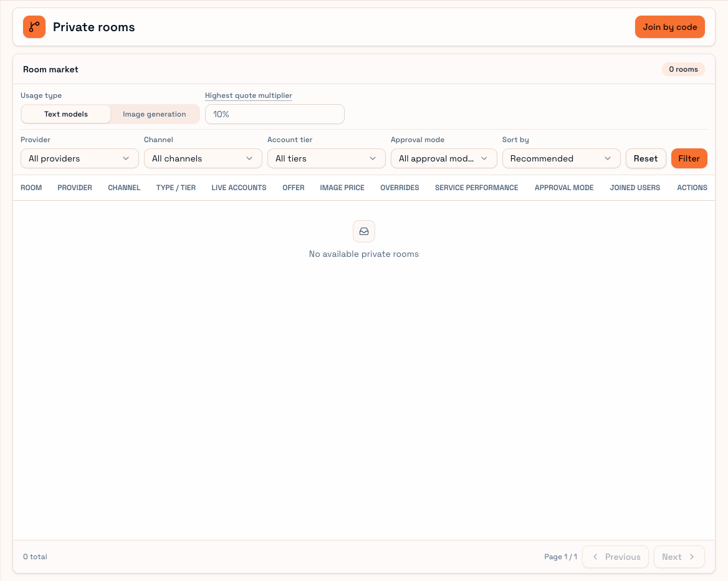Select the Text models usage type
728x581 pixels.
pyautogui.click(x=66, y=114)
